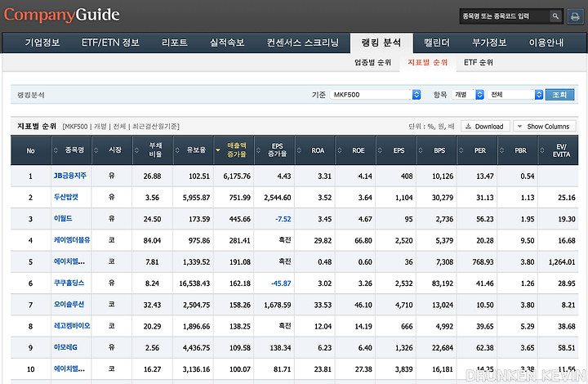Screen dimensions: 588x384
Task: Click the 16,538.43 유보율 value
Action: pos(194,284)
